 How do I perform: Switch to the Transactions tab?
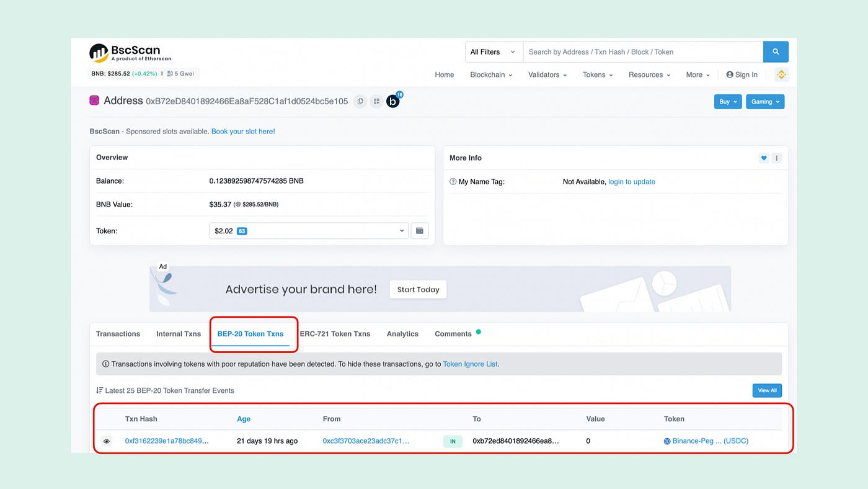click(x=118, y=334)
